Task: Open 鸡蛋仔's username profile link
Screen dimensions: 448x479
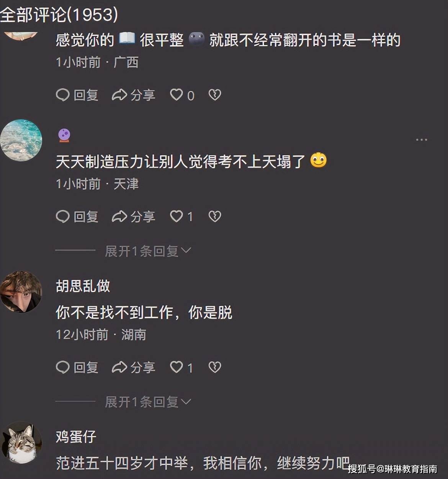Action: [76, 437]
